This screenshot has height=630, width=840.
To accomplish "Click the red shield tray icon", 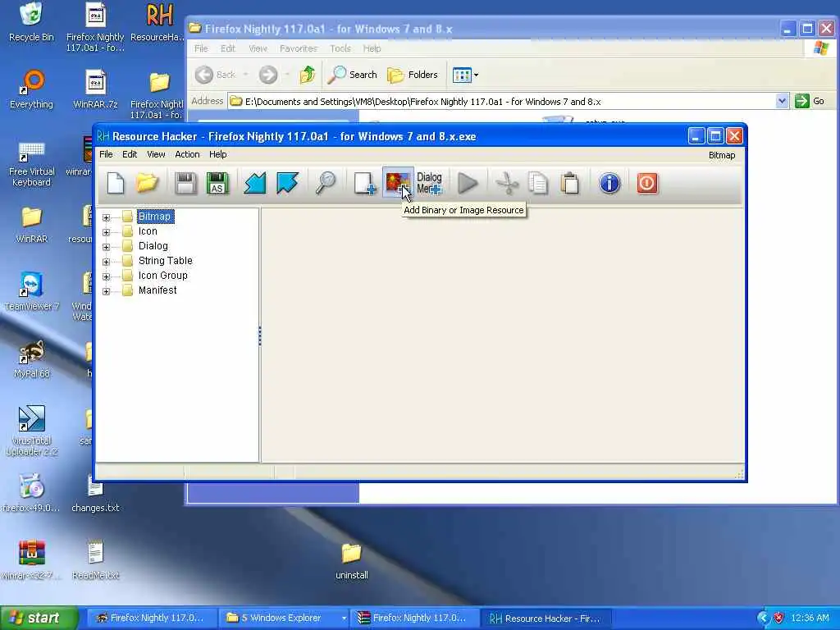I will [x=778, y=619].
